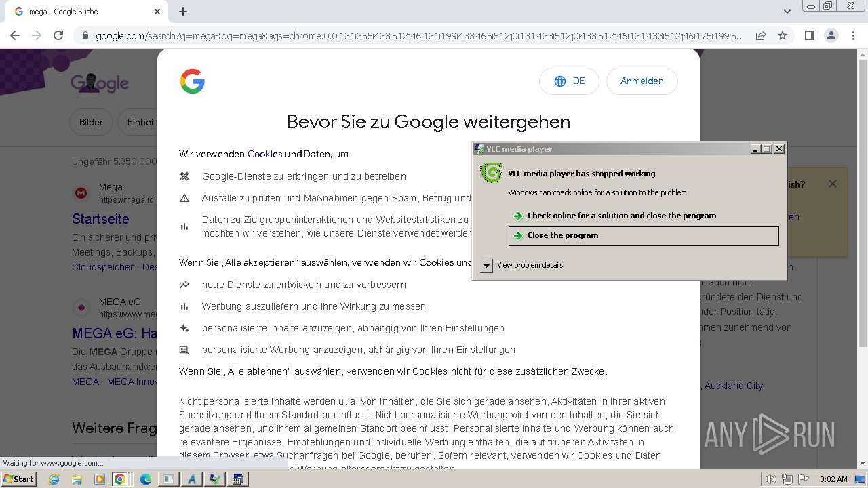This screenshot has width=868, height=488.
Task: Click the 3:02 AM clock
Action: (833, 479)
